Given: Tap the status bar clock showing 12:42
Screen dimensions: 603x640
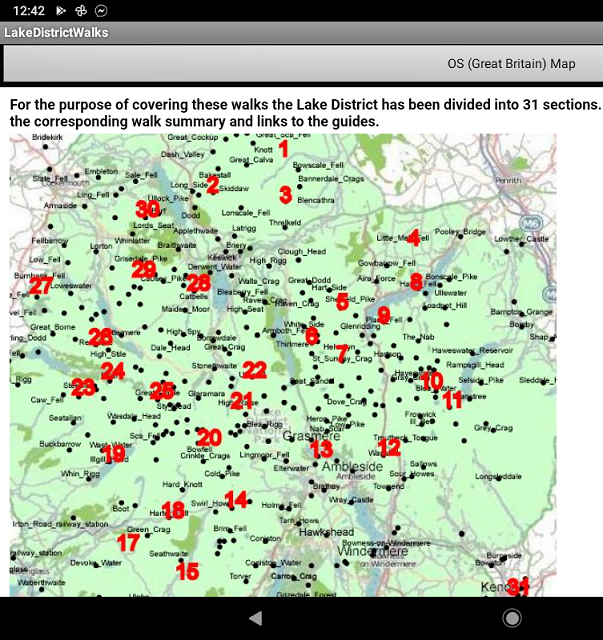Looking at the screenshot, I should (29, 10).
